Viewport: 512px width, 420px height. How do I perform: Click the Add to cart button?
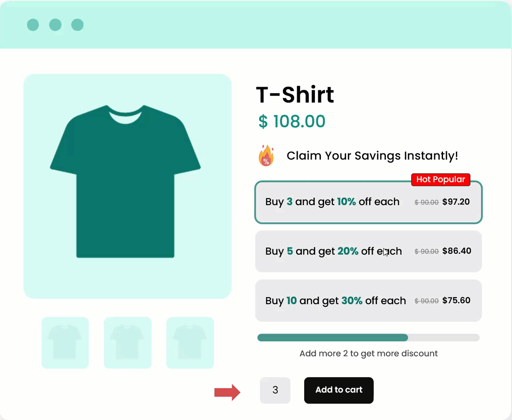tap(339, 390)
